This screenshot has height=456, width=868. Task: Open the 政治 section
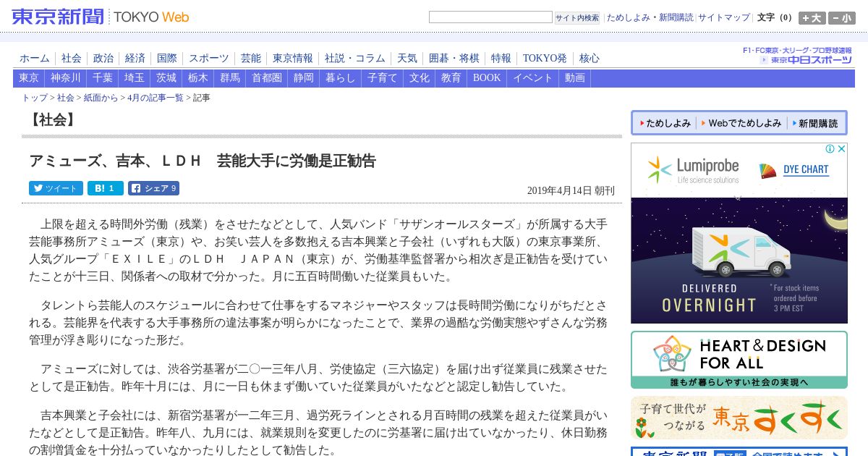pyautogui.click(x=103, y=59)
